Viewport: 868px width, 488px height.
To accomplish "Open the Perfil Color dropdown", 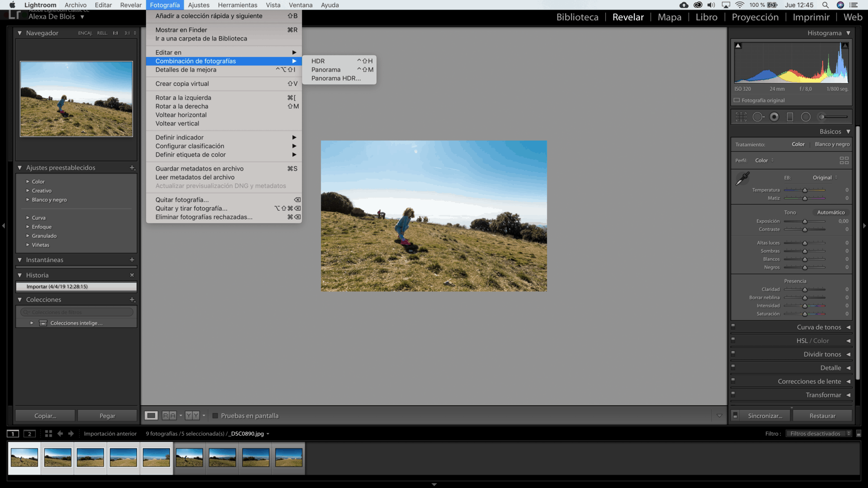I will tap(765, 160).
